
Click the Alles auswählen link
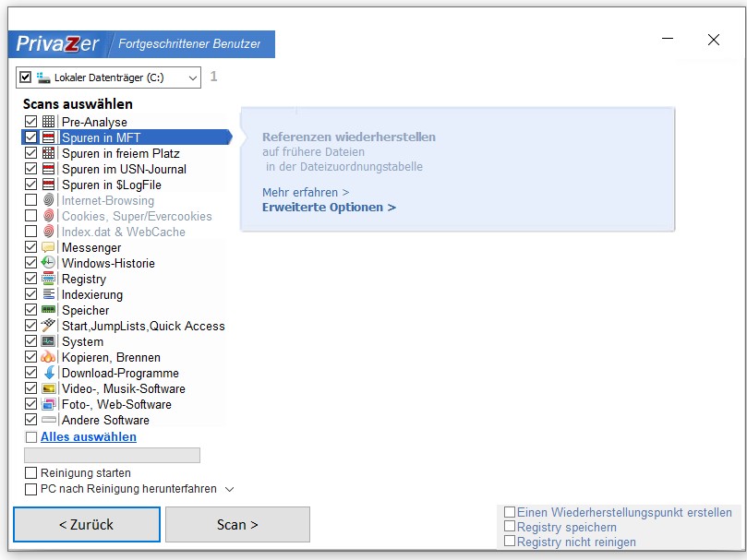tap(89, 436)
